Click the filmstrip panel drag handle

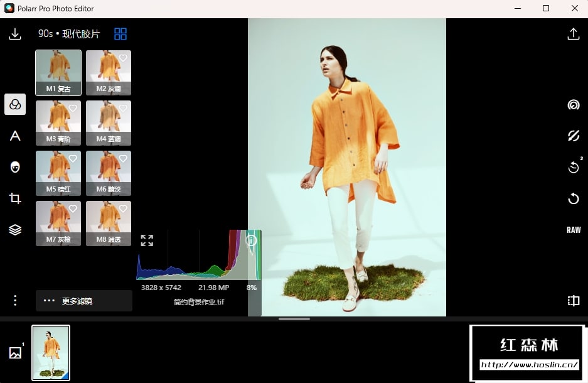click(x=294, y=319)
